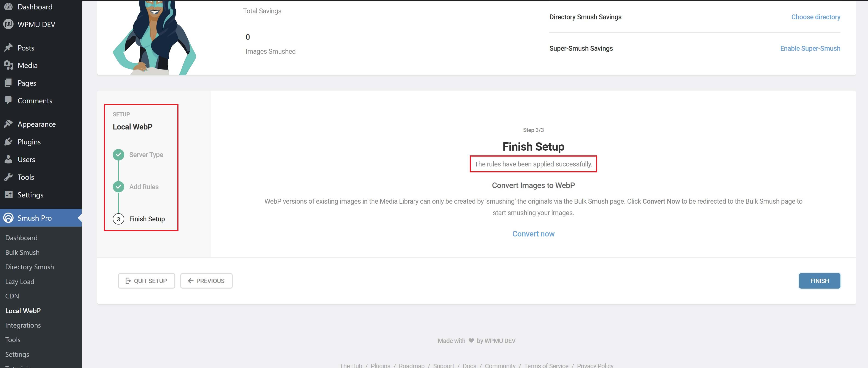Viewport: 868px width, 368px height.
Task: Open Directory Smush submenu item
Action: pyautogui.click(x=29, y=267)
